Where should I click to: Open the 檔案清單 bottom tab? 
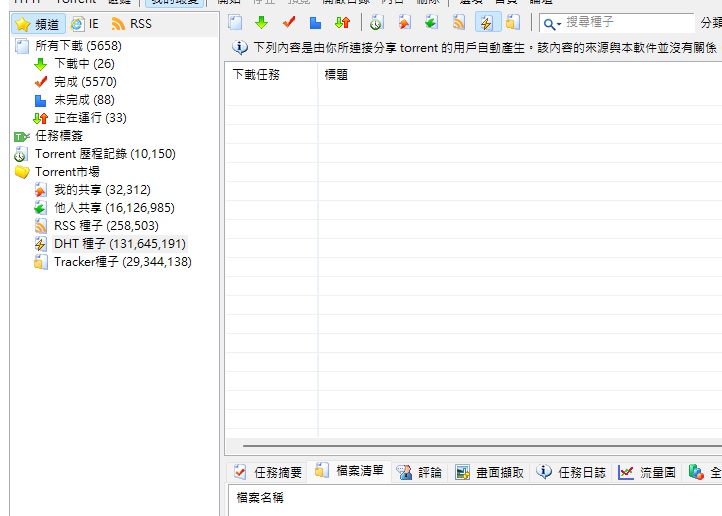click(x=349, y=471)
